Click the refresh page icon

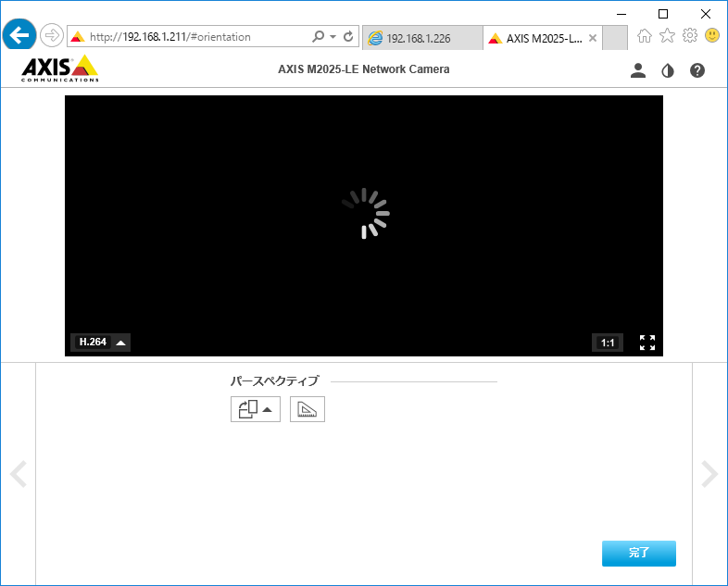tap(348, 36)
